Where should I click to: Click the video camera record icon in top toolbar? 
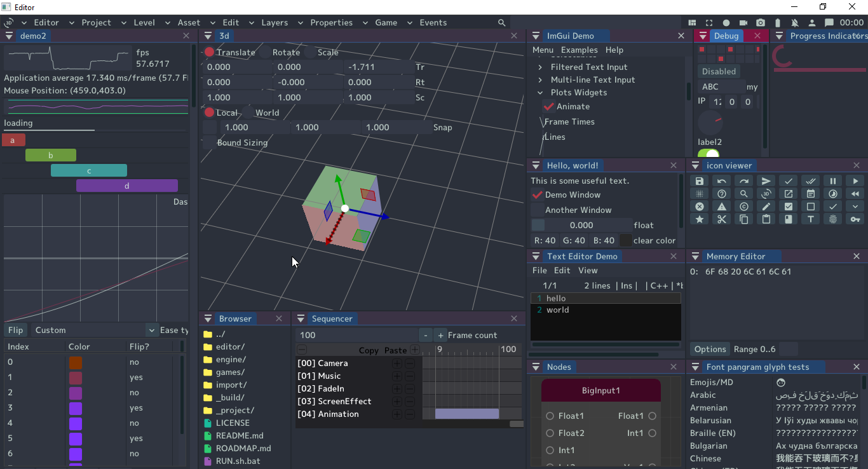coord(743,22)
